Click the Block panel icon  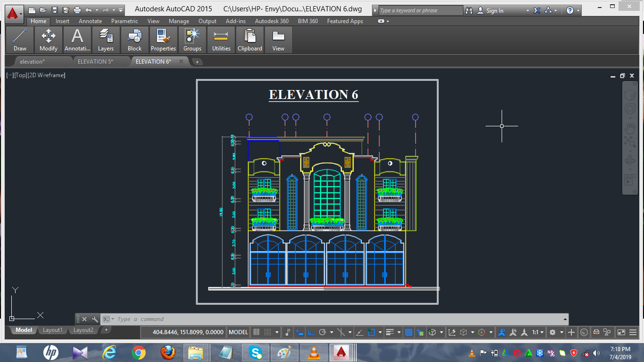tap(134, 40)
